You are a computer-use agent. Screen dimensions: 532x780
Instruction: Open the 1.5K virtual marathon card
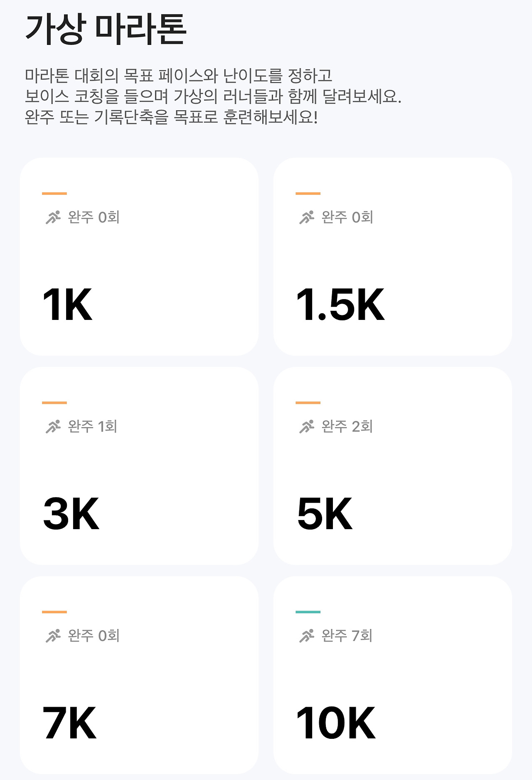[392, 256]
